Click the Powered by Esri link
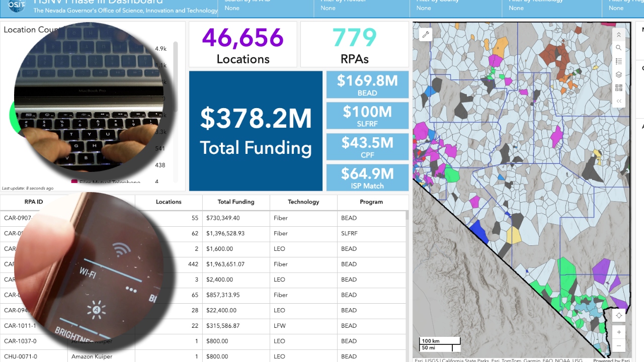 [x=611, y=359]
